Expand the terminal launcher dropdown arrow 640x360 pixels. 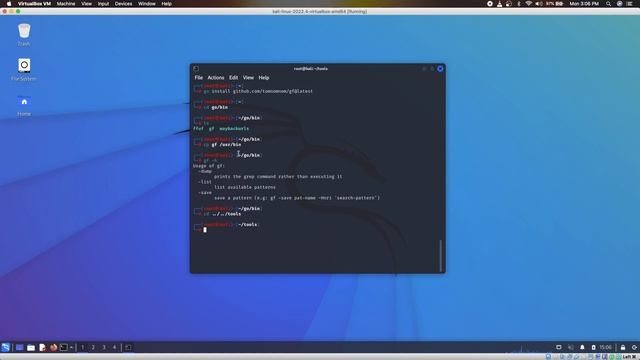[71, 347]
